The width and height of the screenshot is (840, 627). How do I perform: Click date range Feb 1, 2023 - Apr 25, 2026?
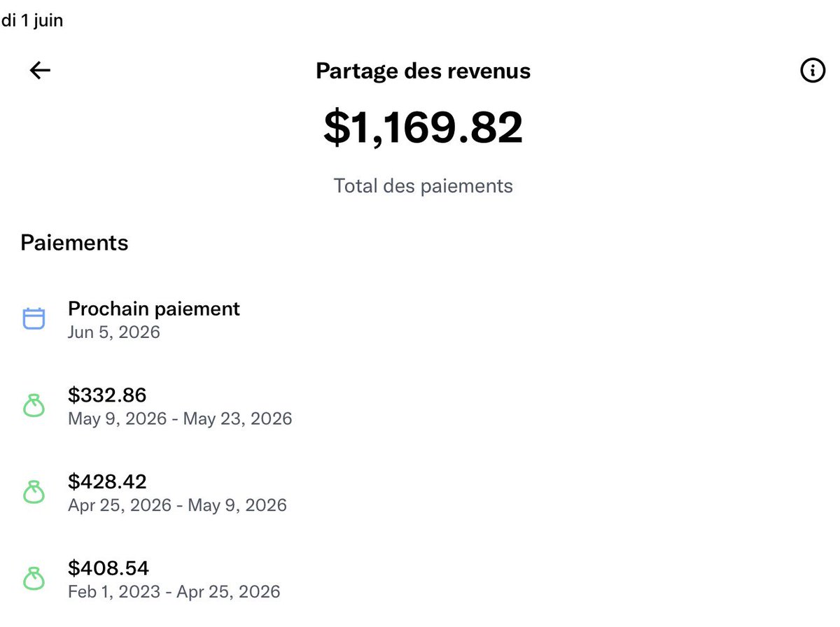[174, 592]
